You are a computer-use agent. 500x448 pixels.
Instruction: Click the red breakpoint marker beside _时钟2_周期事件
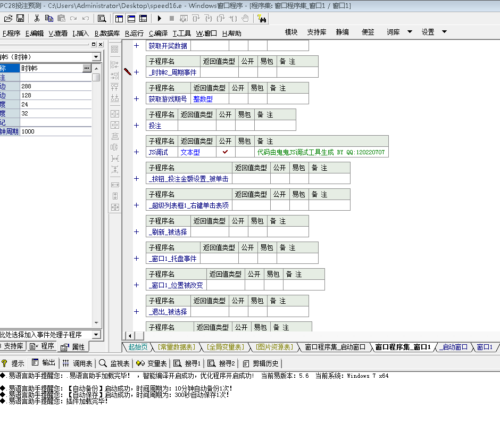(x=128, y=72)
